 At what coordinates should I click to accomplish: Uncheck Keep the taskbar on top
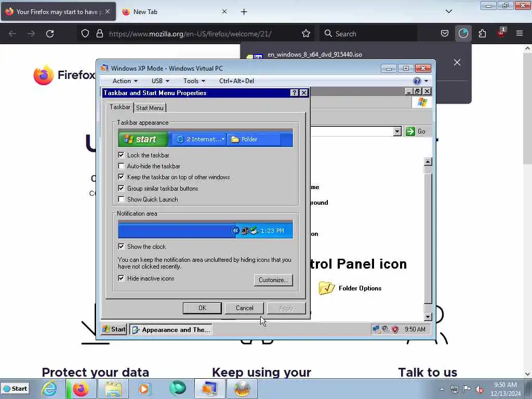click(121, 177)
